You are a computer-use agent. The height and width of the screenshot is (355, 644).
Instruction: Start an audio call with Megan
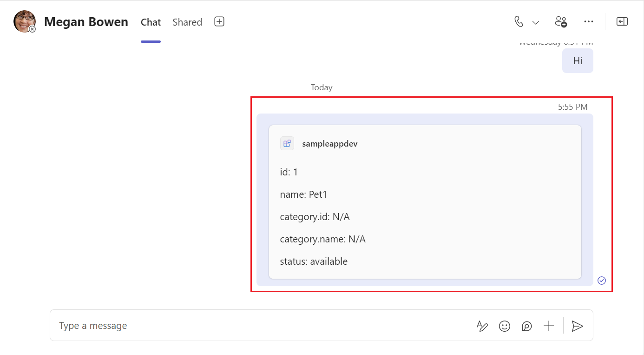coord(519,22)
